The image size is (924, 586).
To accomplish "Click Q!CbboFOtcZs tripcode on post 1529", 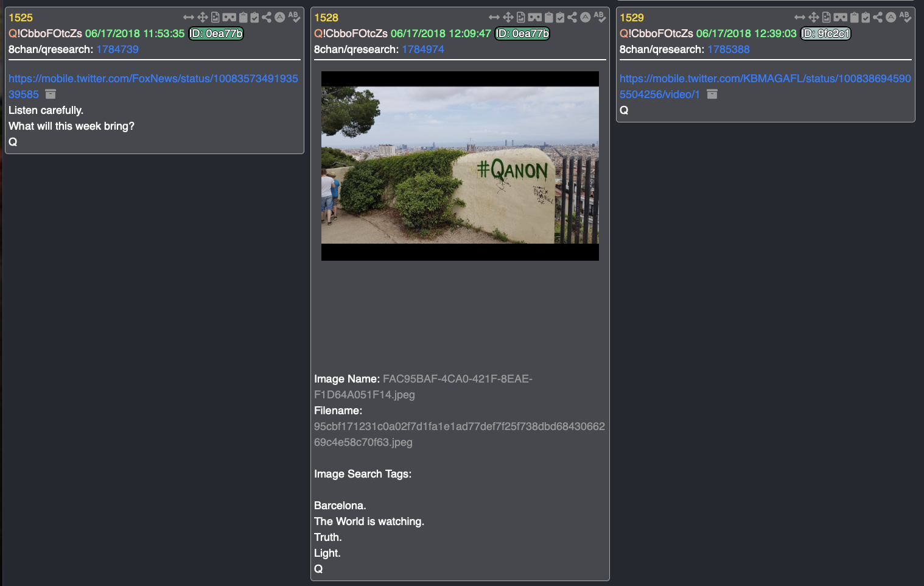I will point(656,34).
